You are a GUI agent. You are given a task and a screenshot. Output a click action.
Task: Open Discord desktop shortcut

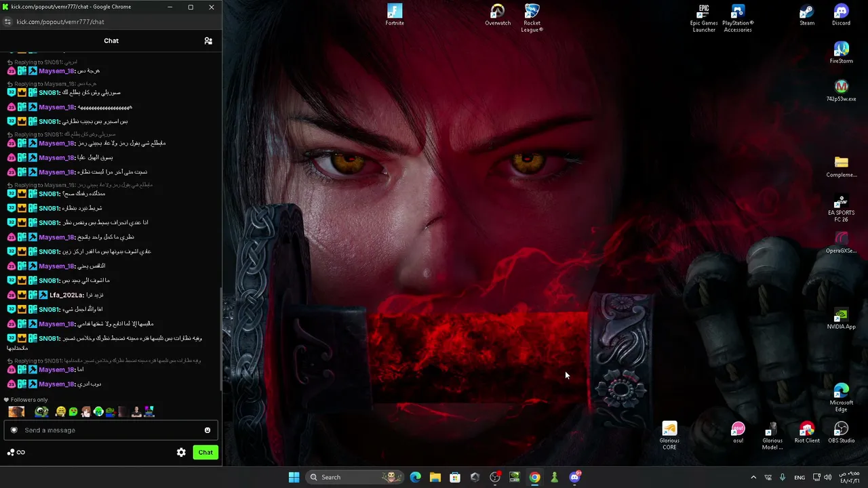pyautogui.click(x=841, y=14)
